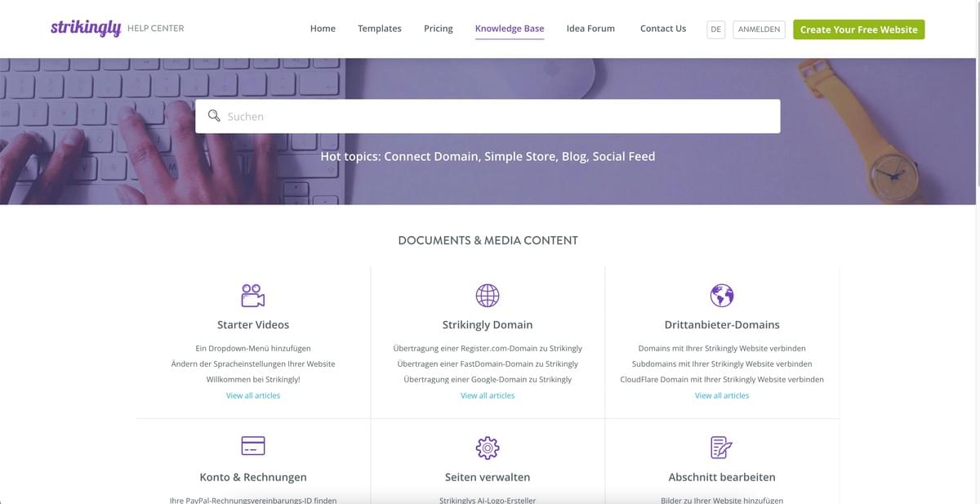Click the Strikingly logo
The width and height of the screenshot is (980, 504).
(x=86, y=28)
